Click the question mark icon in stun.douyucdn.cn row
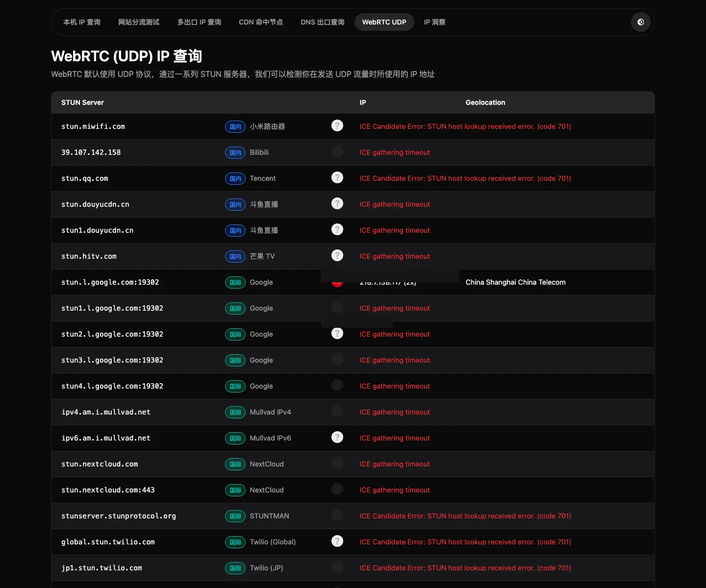 coord(337,203)
